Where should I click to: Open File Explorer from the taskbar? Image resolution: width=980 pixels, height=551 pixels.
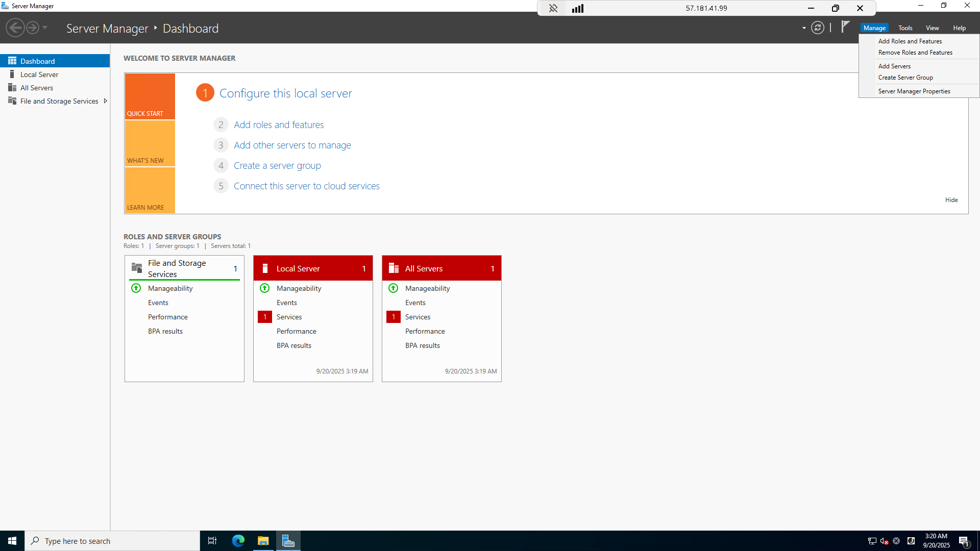click(263, 541)
